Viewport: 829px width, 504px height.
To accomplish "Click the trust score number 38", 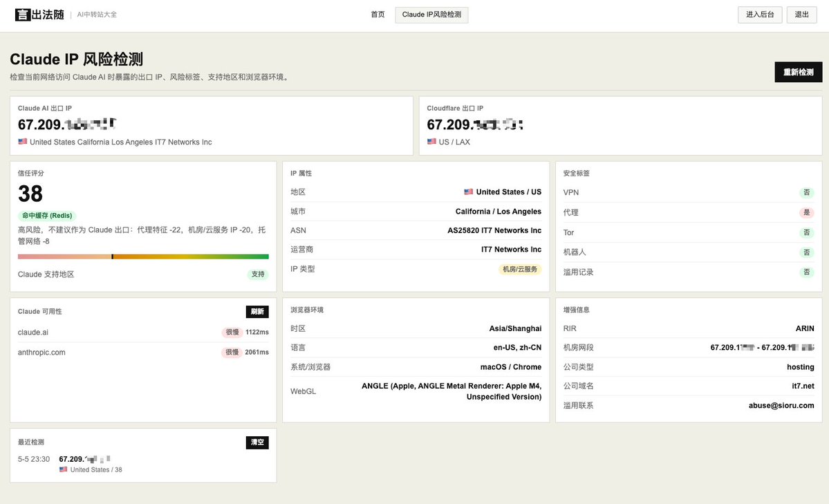I will pos(30,194).
